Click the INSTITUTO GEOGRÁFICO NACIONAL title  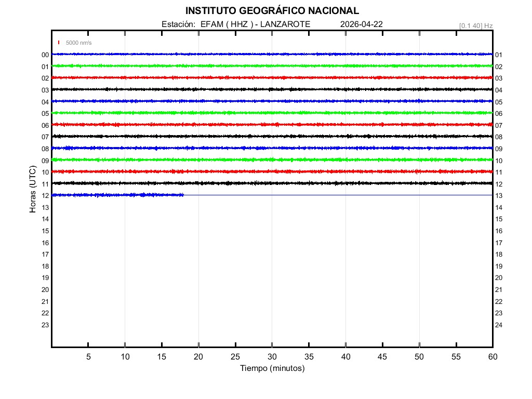pos(272,11)
